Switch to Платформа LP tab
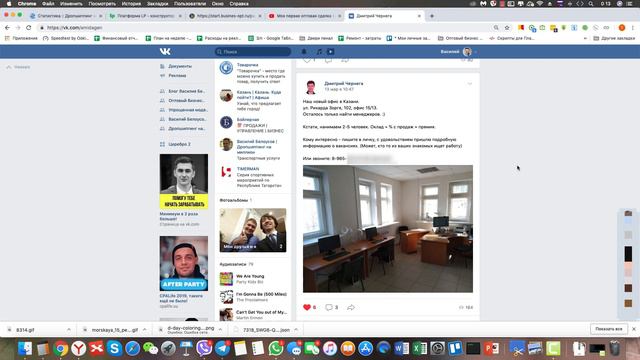 (144, 16)
